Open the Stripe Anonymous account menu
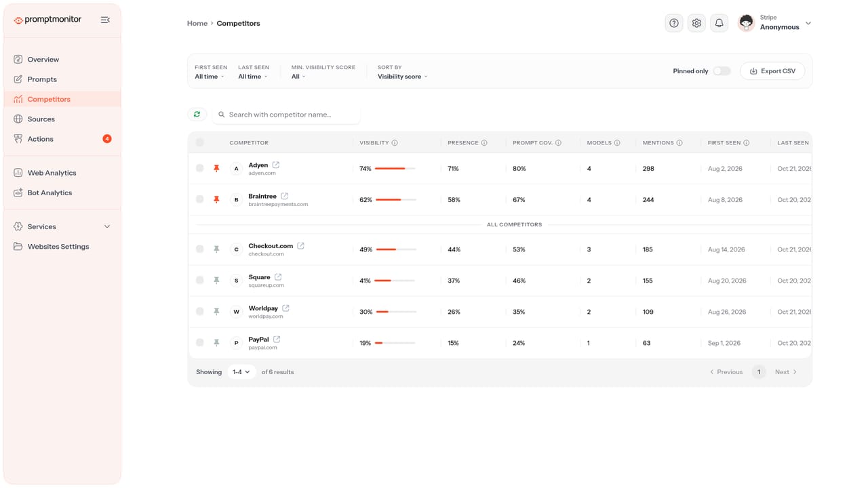Viewport: 868px width, 488px height. pos(774,23)
